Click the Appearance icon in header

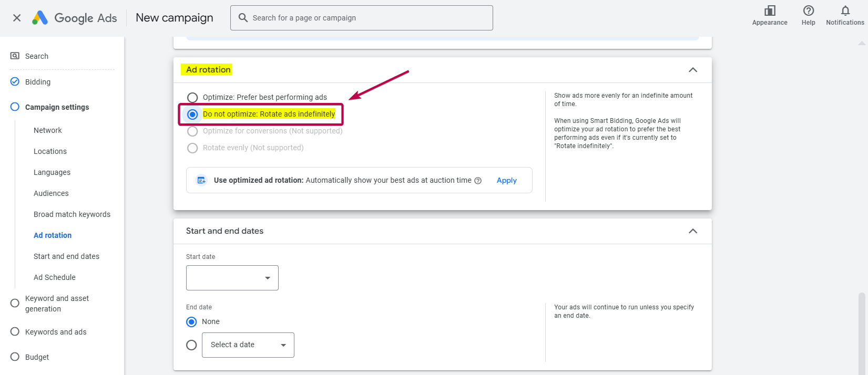pyautogui.click(x=770, y=11)
